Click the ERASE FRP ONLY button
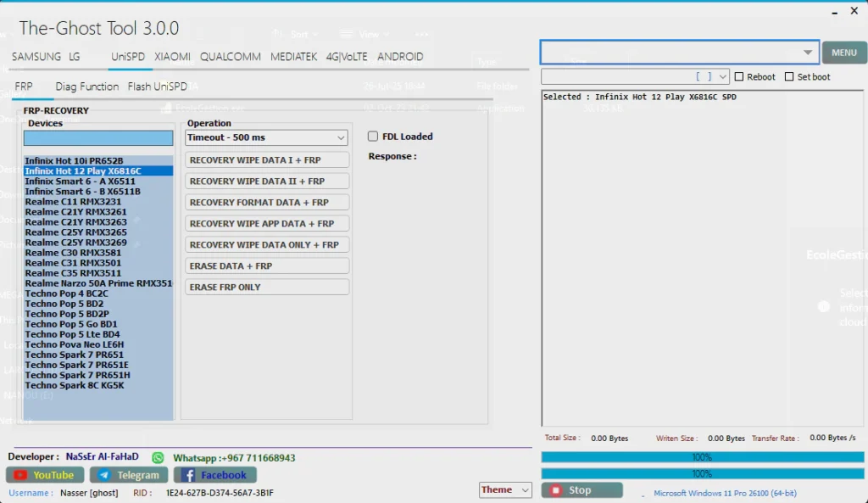 [x=267, y=287]
